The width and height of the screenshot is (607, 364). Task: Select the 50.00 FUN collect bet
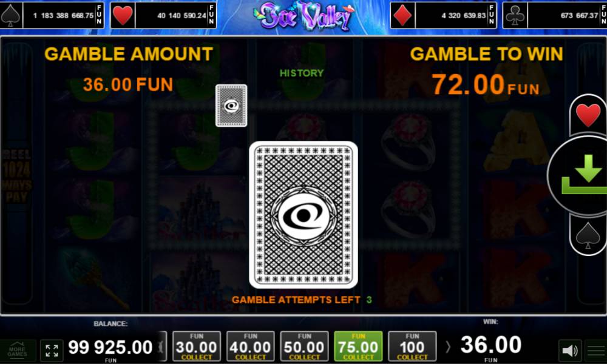click(304, 346)
